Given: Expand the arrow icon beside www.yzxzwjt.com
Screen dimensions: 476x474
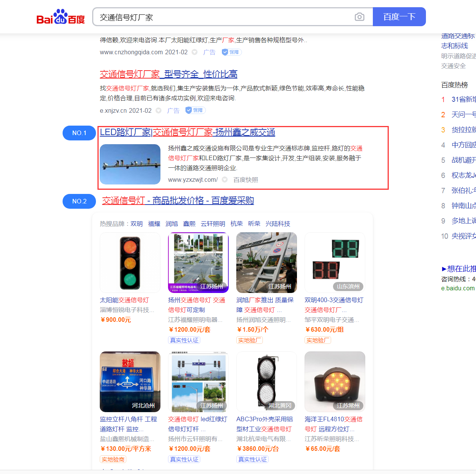Looking at the screenshot, I should click(225, 180).
